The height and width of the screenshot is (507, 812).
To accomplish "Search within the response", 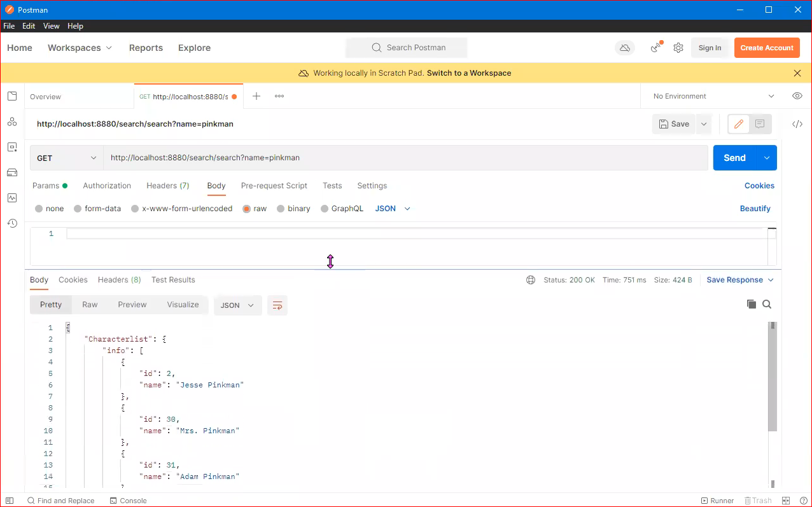I will [x=767, y=304].
